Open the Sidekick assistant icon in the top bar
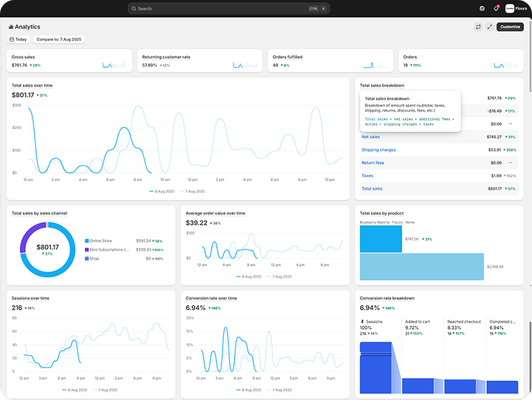The height and width of the screenshot is (400, 532). coord(482,9)
